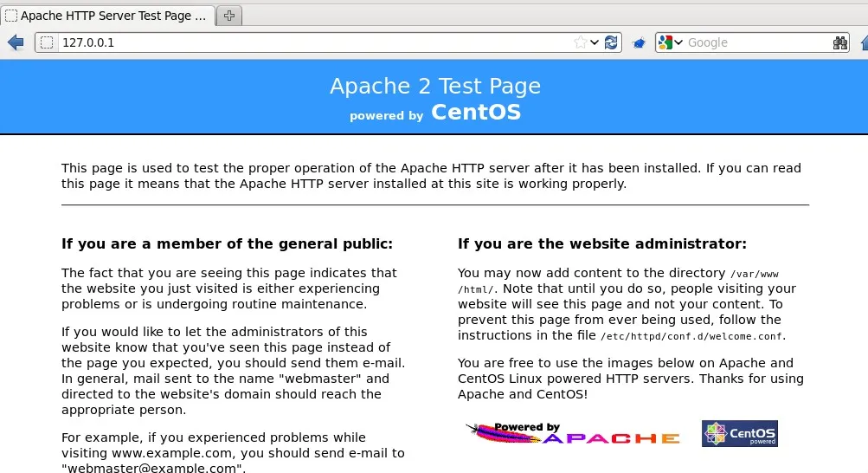Click the site identity icon in address bar

pyautogui.click(x=47, y=42)
